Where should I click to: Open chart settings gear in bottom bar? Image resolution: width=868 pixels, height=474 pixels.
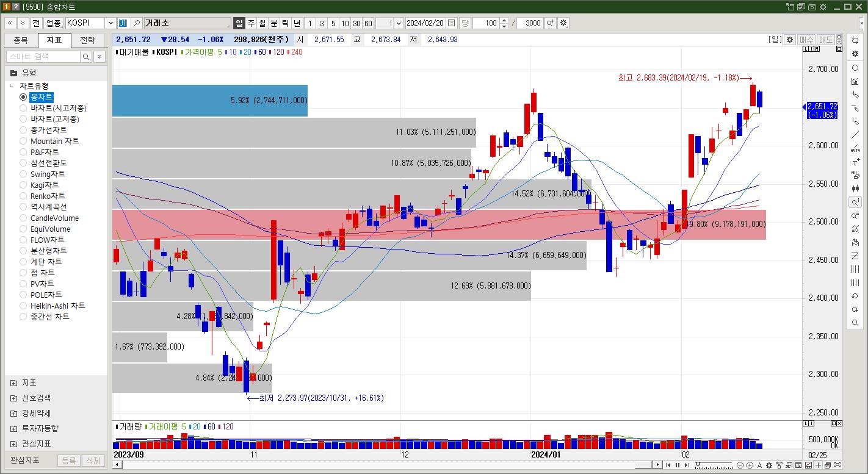pos(769,465)
